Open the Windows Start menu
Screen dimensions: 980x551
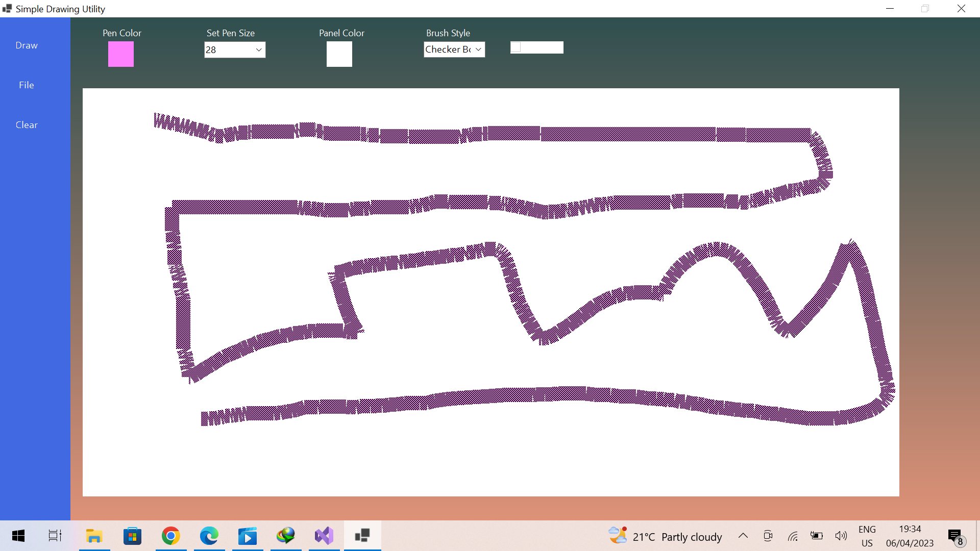[18, 536]
